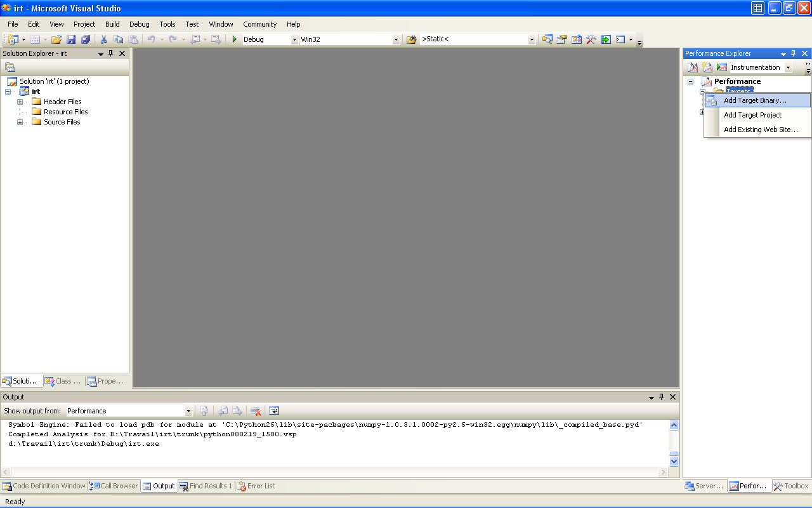Choose Add Target Project from context menu

coord(752,115)
